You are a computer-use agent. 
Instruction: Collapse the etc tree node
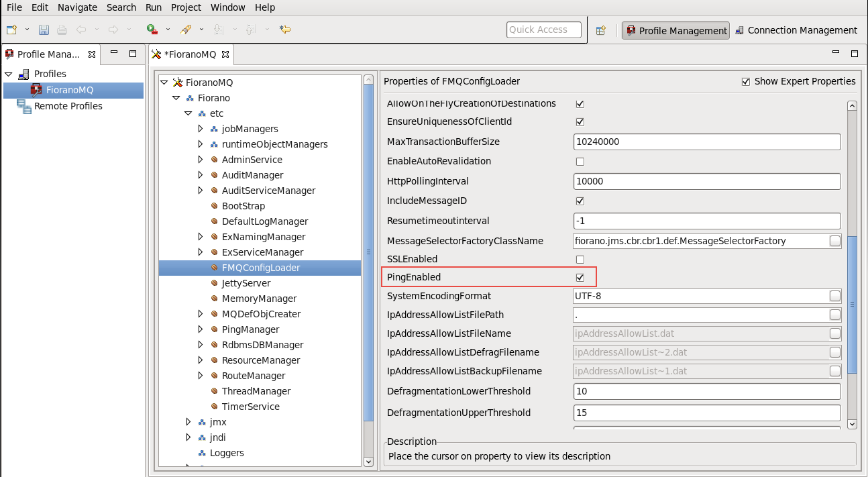pos(188,113)
